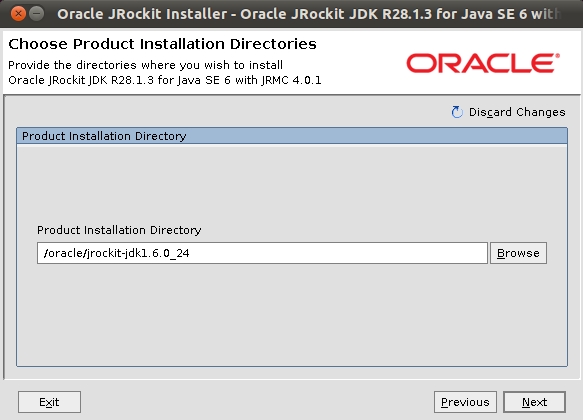Click the Discard Changes refresh icon
Screen dimensions: 583x420
click(x=457, y=112)
